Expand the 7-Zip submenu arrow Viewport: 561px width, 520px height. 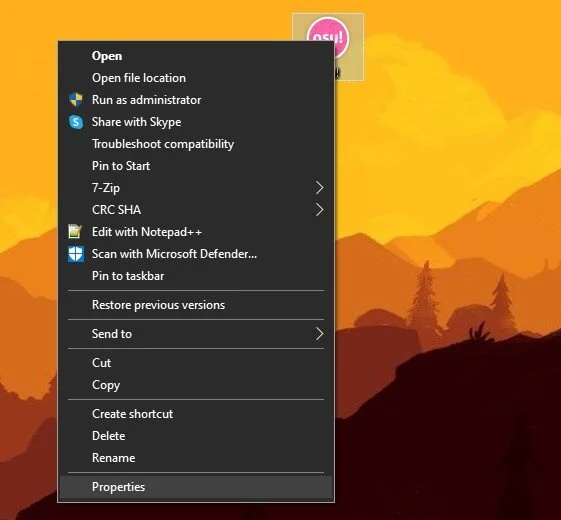pos(319,188)
